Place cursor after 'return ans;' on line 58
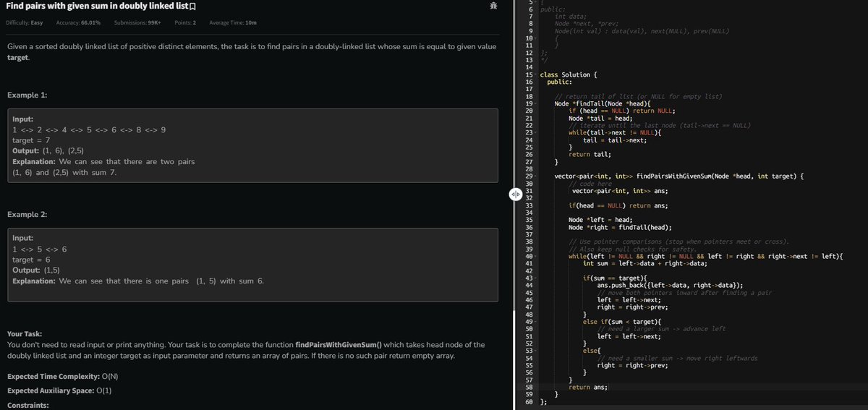 pos(608,387)
